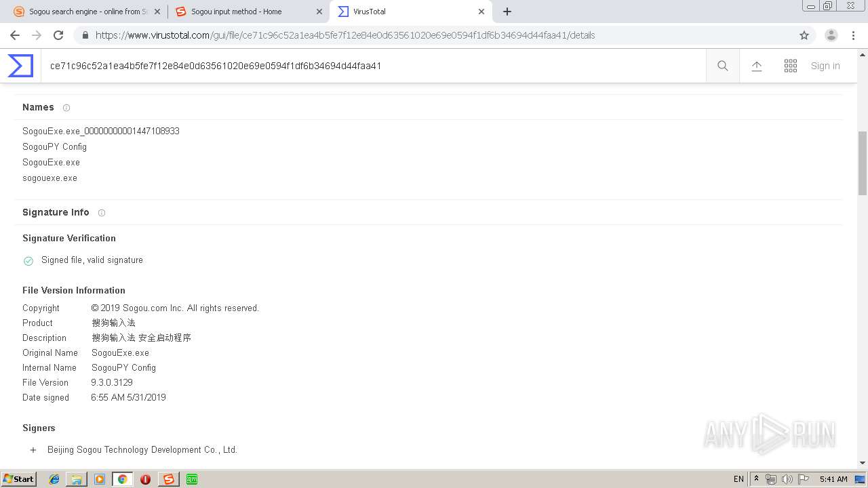Click the green valid signature check icon
The image size is (868, 488).
click(x=28, y=261)
